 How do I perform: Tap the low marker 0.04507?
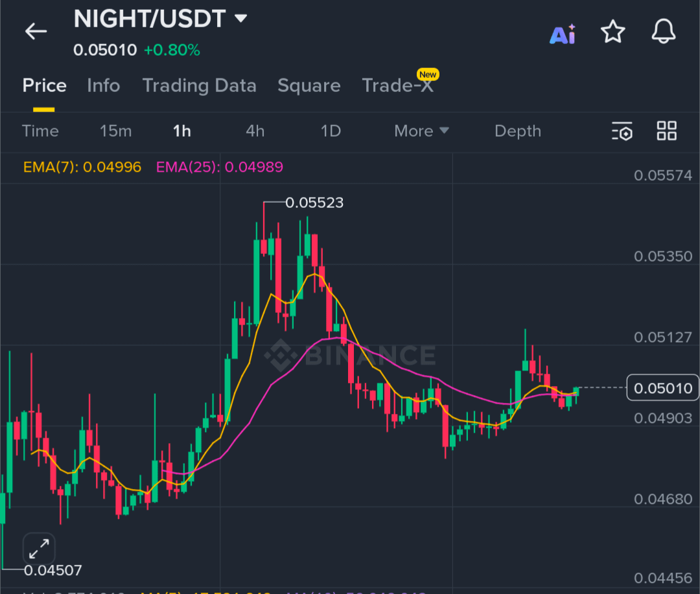pos(52,570)
